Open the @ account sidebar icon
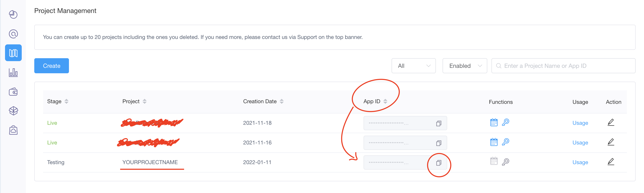The height and width of the screenshot is (193, 644). [x=13, y=34]
